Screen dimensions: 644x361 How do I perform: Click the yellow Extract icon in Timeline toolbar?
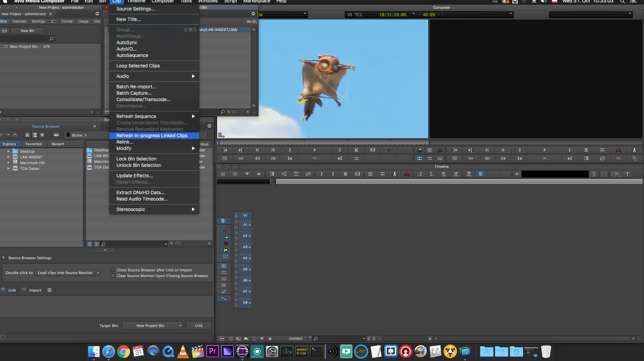click(x=395, y=174)
